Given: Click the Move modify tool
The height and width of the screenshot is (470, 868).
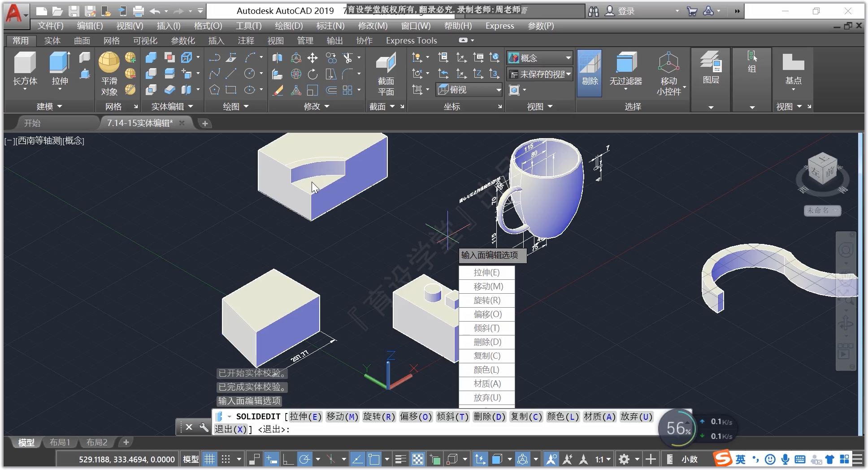Looking at the screenshot, I should click(x=312, y=58).
